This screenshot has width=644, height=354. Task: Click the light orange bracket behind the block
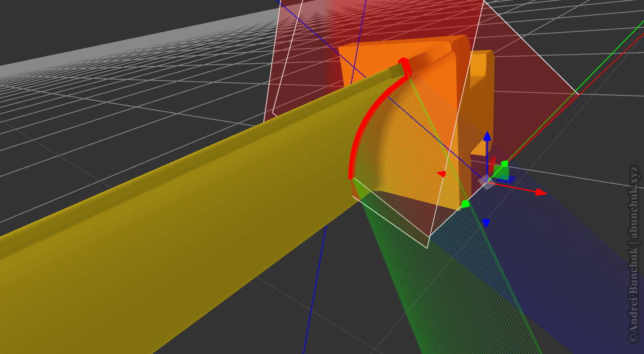click(482, 92)
